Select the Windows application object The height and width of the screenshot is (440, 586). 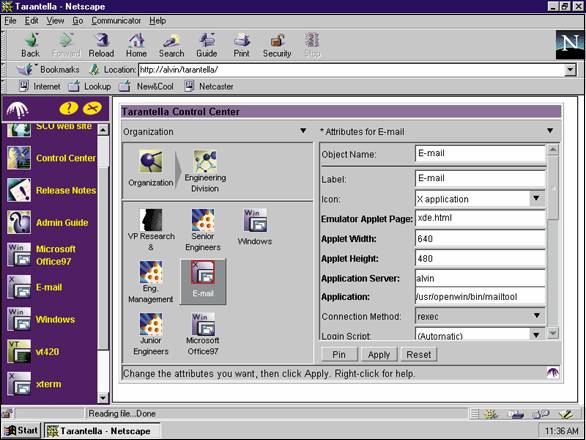(255, 227)
